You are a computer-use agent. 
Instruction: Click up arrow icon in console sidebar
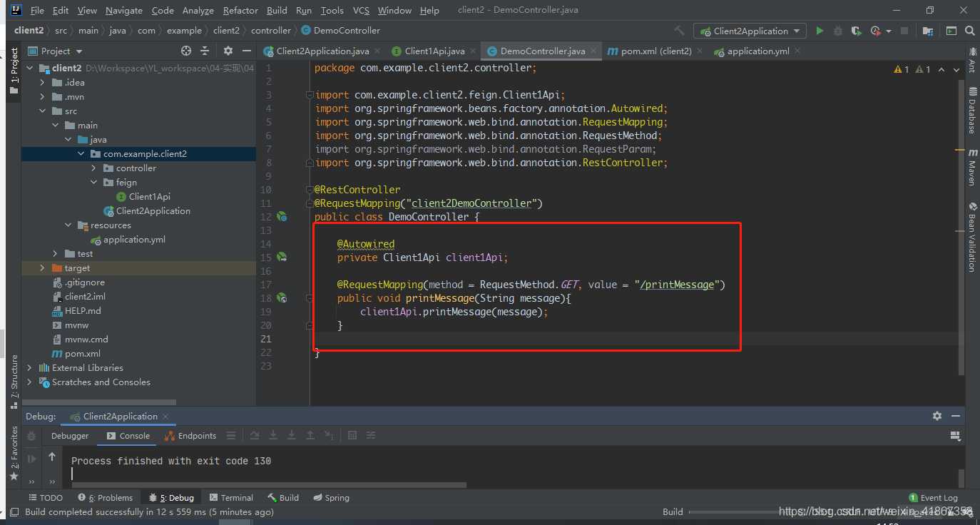click(x=52, y=457)
